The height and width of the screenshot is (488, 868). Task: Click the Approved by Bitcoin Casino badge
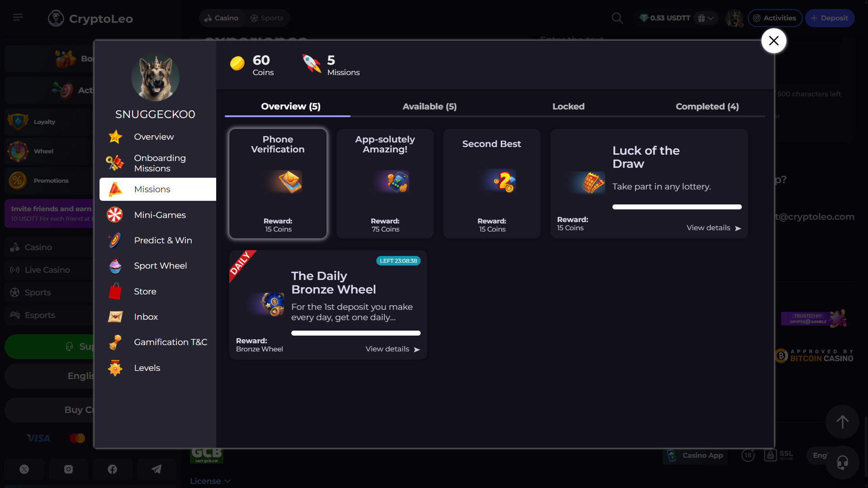tap(814, 355)
